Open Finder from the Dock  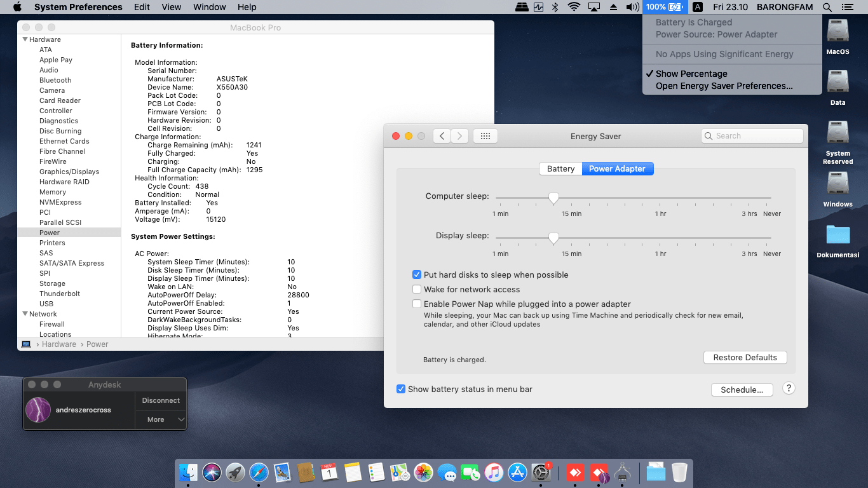point(188,472)
